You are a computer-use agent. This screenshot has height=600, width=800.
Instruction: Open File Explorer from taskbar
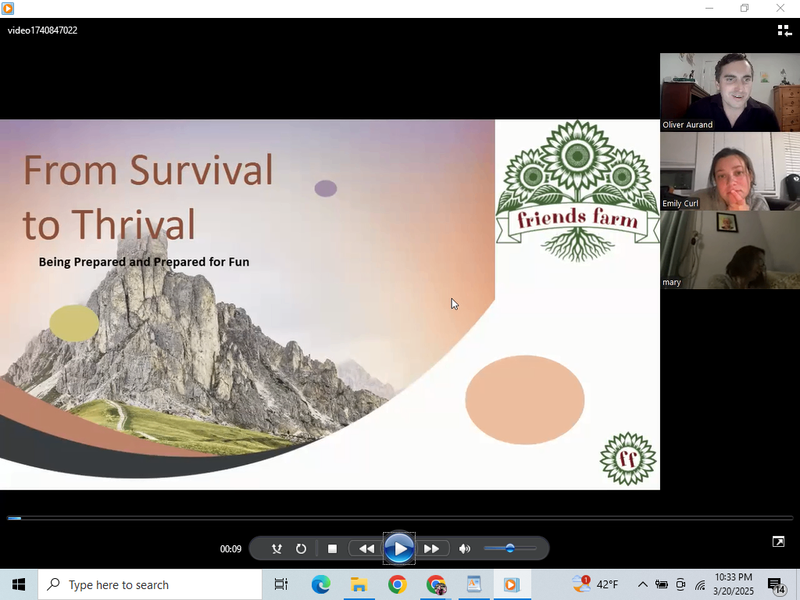pos(358,584)
